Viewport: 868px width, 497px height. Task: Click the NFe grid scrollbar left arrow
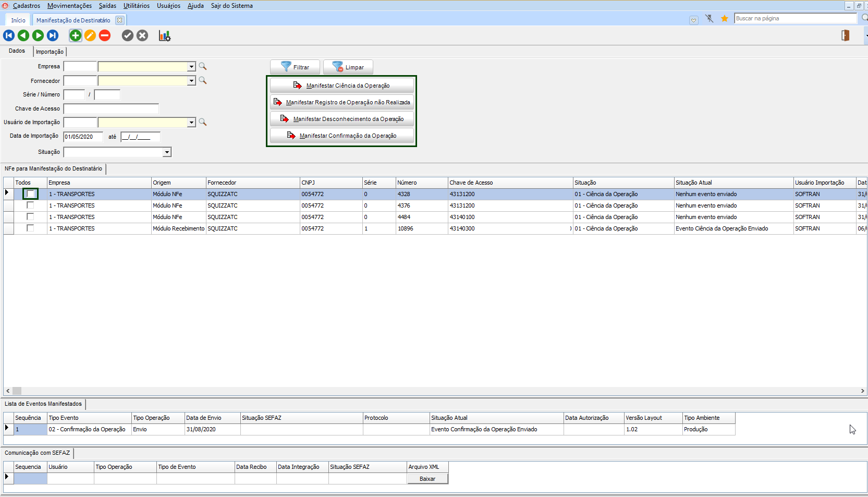[8, 391]
